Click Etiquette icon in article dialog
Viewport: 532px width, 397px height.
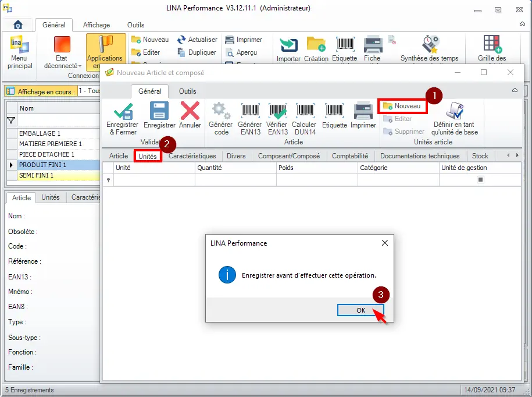coord(334,111)
